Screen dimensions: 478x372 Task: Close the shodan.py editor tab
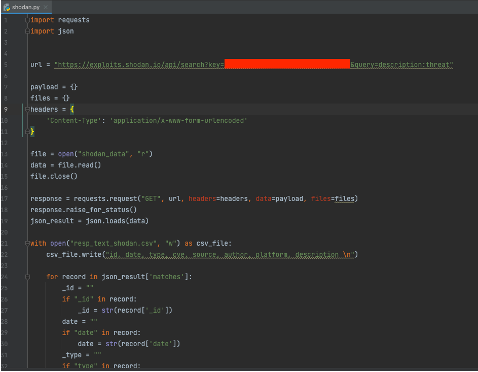[46, 7]
